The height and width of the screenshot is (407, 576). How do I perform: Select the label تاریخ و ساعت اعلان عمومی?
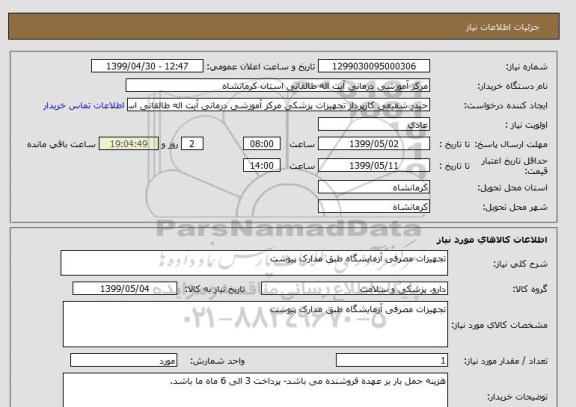coord(261,67)
